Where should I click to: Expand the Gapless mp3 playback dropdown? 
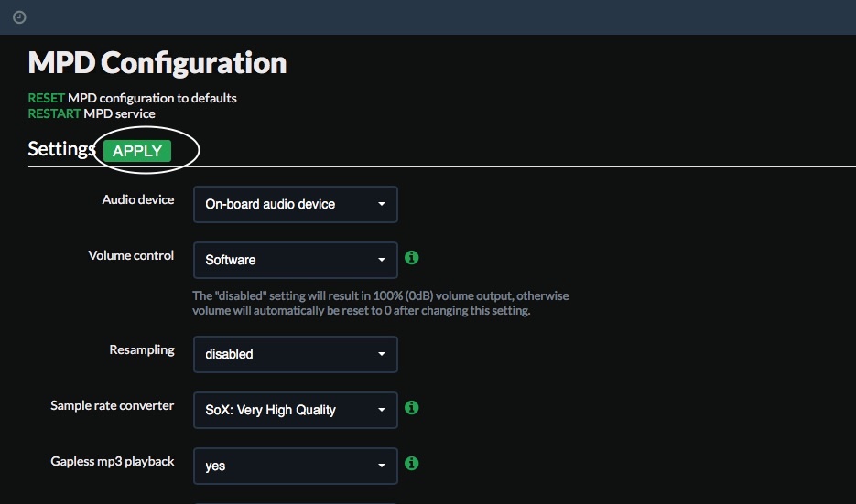click(295, 466)
